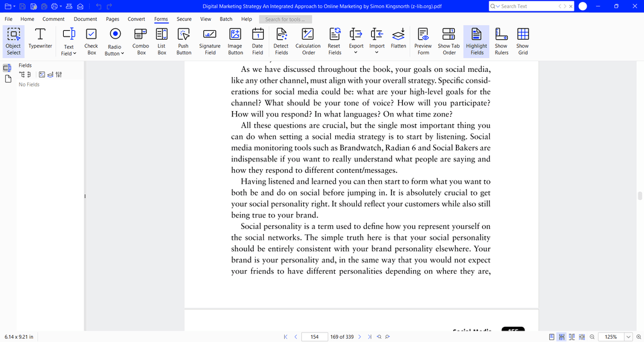Switch to single page view

[552, 337]
